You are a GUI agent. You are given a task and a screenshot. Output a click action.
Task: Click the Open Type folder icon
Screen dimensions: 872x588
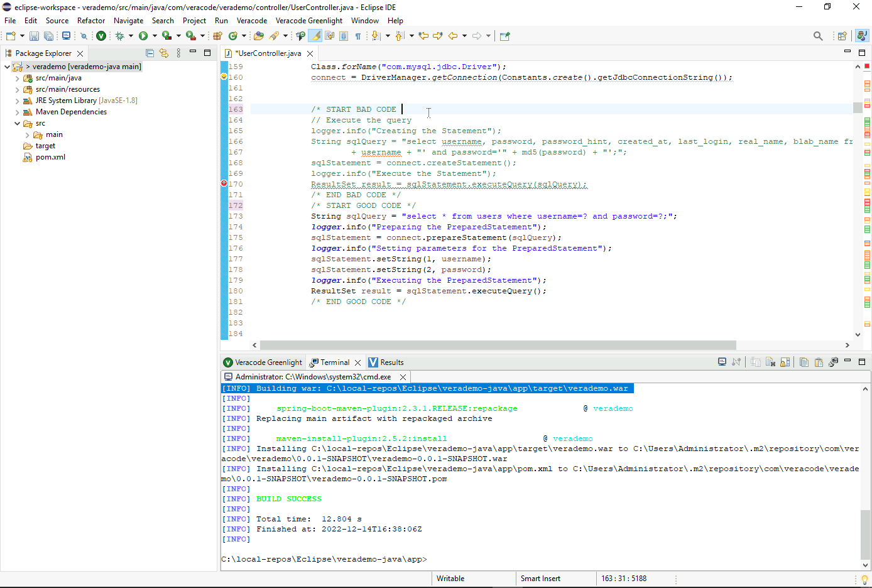258,36
